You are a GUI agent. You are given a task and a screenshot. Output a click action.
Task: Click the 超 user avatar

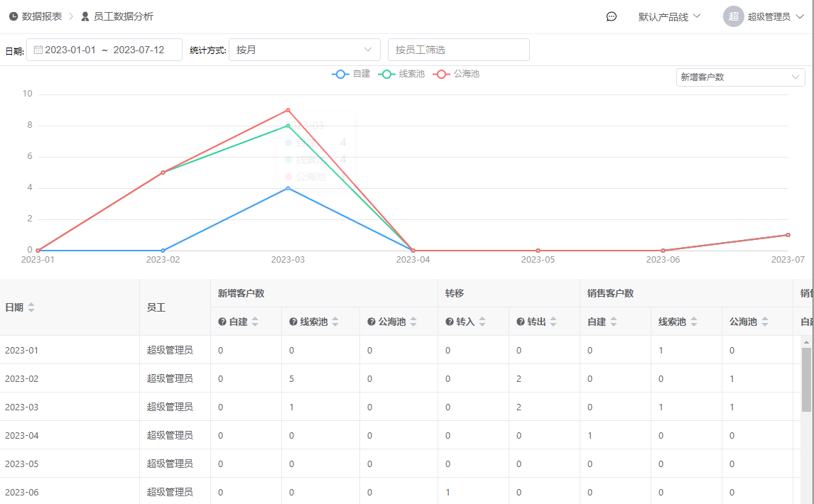point(733,16)
